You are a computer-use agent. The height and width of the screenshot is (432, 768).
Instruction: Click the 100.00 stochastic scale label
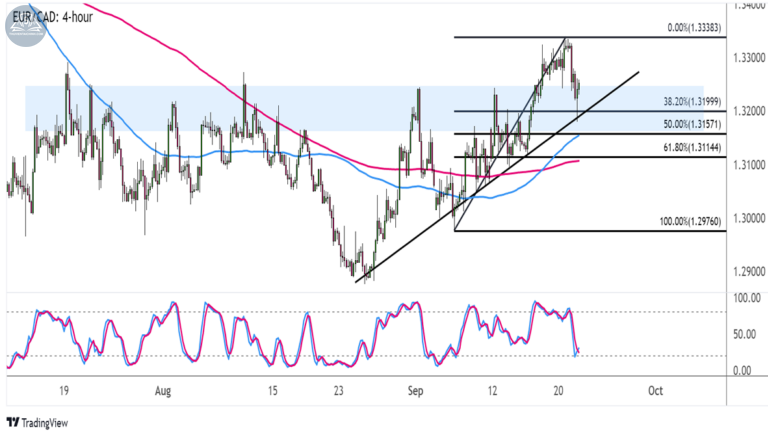click(747, 298)
